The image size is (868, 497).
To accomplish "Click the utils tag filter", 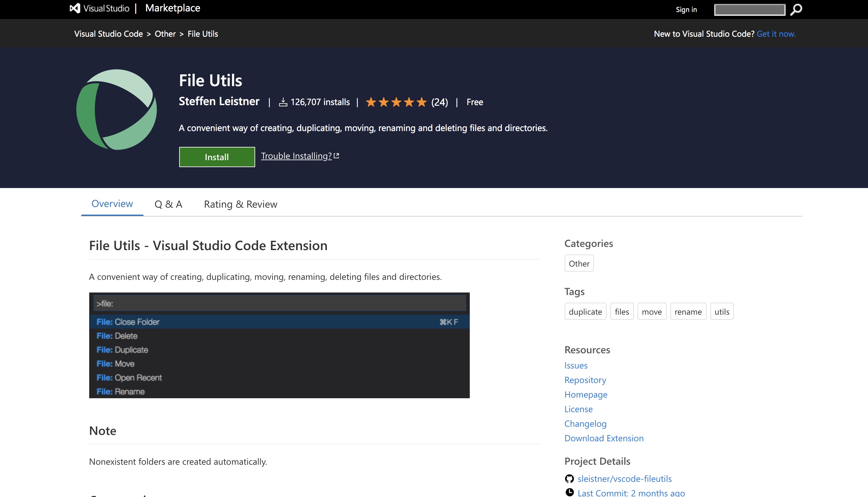I will click(721, 311).
